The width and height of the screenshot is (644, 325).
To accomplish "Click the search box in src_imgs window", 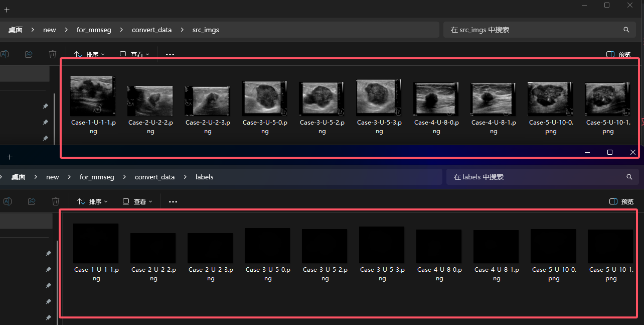I will click(540, 30).
